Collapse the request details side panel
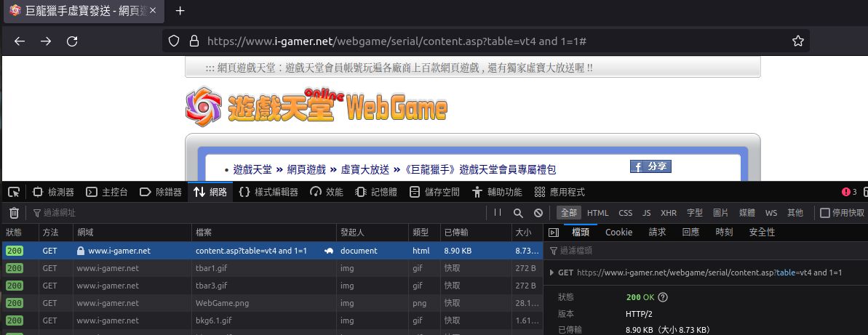The image size is (868, 335). click(554, 233)
